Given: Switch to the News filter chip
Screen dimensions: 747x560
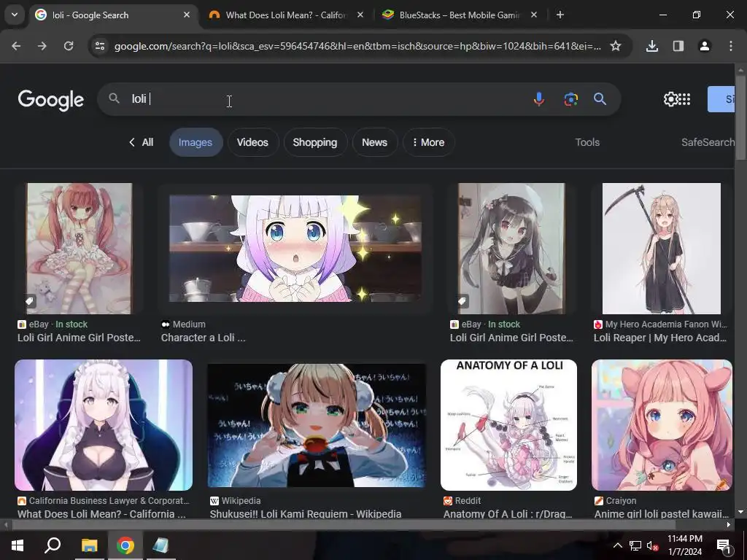Looking at the screenshot, I should click(x=374, y=142).
